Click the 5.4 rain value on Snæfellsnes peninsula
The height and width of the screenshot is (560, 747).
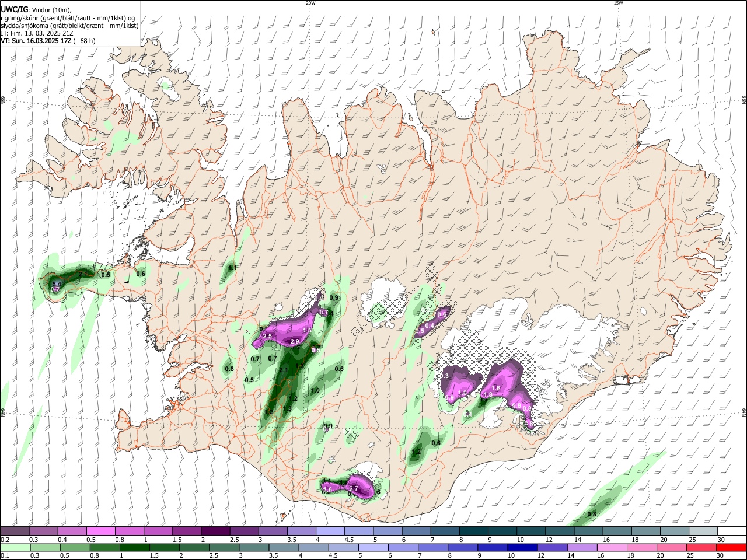click(57, 284)
